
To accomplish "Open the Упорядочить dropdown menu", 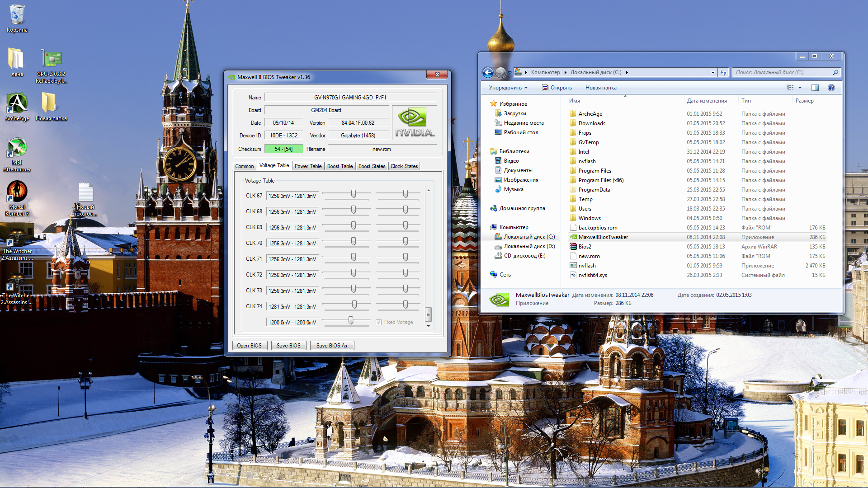I will point(508,88).
